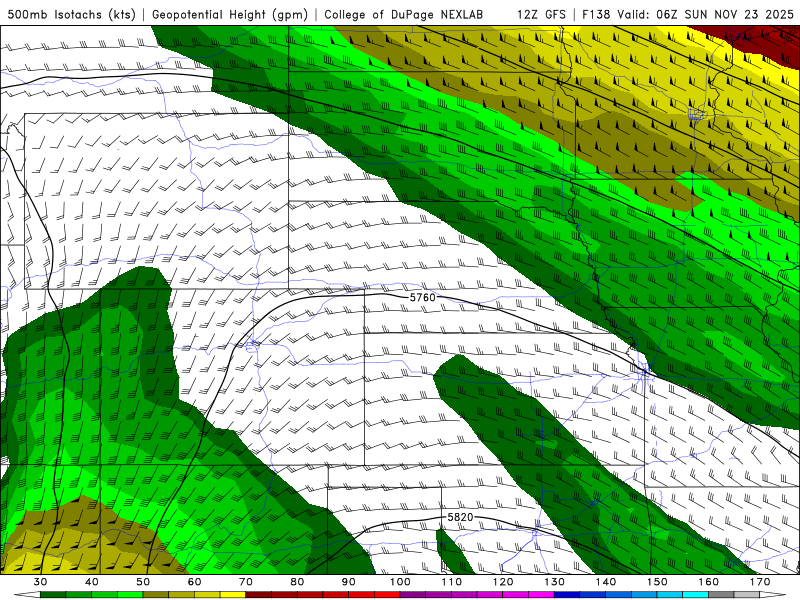Click the '06Z SUN NOV 23 2025' valid time
The width and height of the screenshot is (800, 600).
coord(725,14)
